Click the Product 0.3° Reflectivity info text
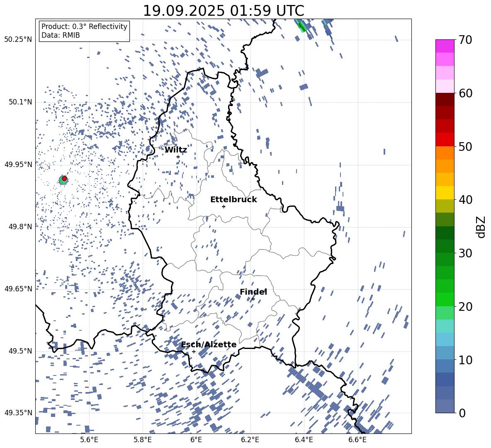Viewport: 491px width, 448px height. pos(84,27)
